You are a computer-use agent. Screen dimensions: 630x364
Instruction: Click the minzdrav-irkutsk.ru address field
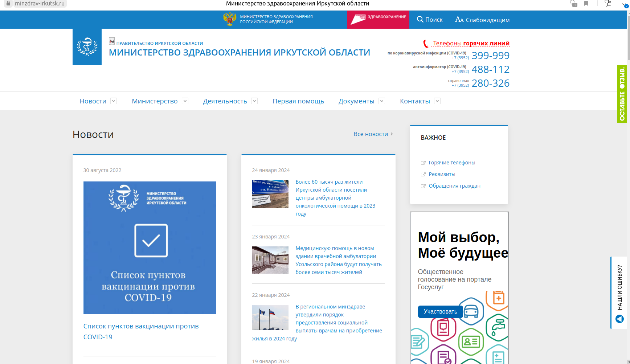point(40,3)
